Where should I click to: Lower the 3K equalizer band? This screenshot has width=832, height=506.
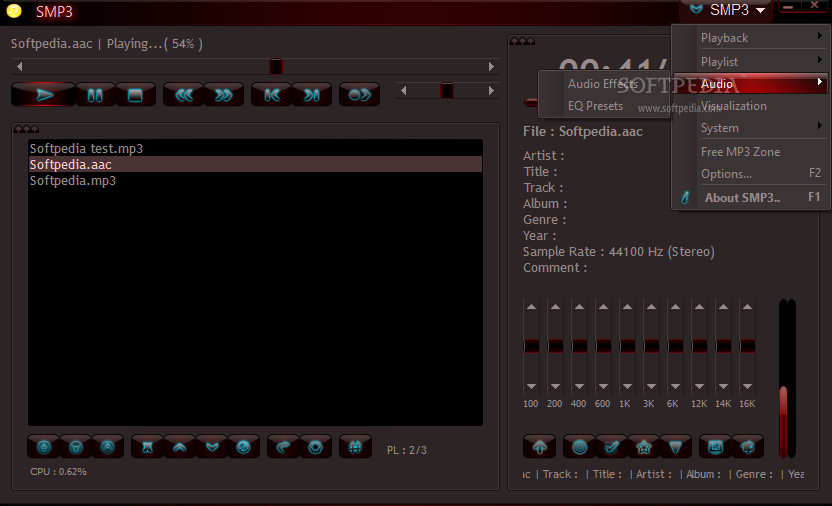click(652, 386)
